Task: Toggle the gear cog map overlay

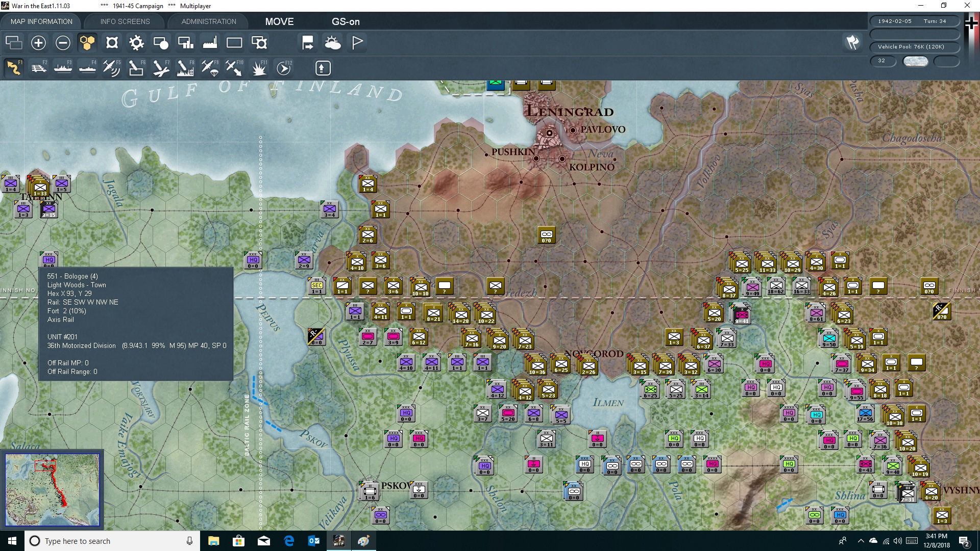Action: [136, 43]
